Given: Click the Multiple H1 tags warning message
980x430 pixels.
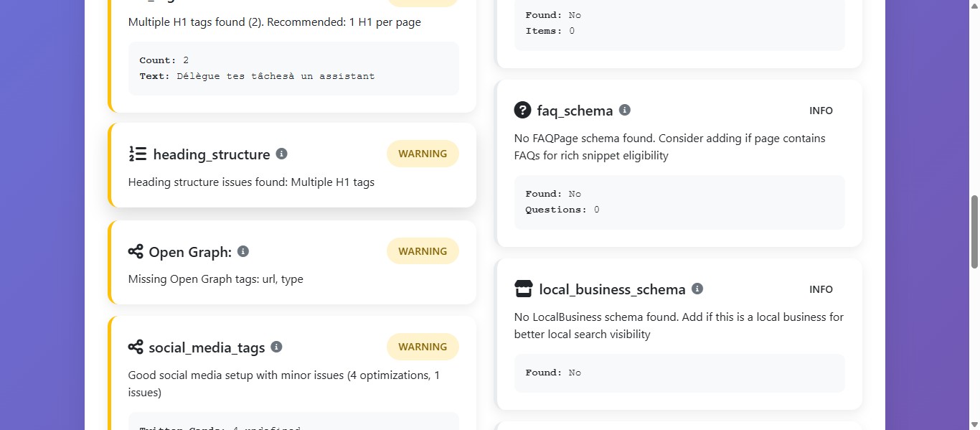Looking at the screenshot, I should point(251,182).
